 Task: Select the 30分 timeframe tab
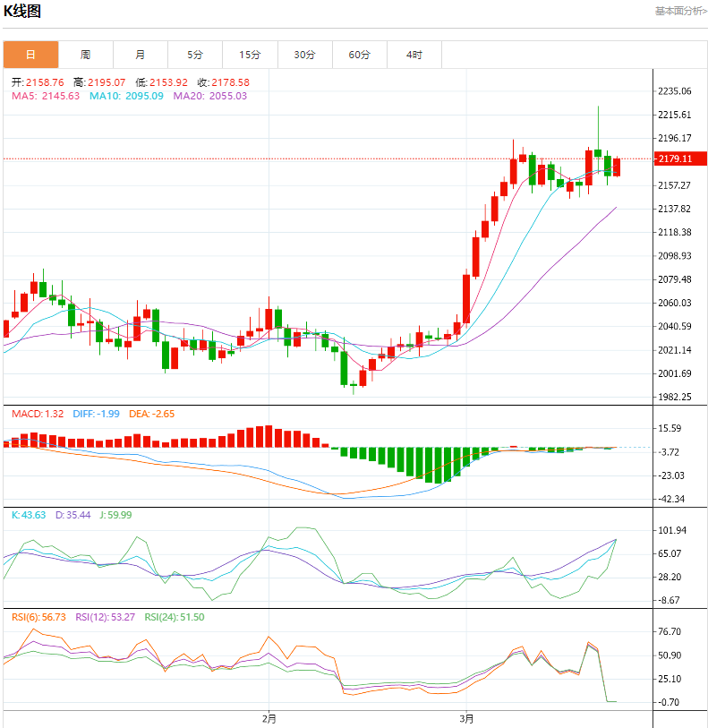coord(305,55)
